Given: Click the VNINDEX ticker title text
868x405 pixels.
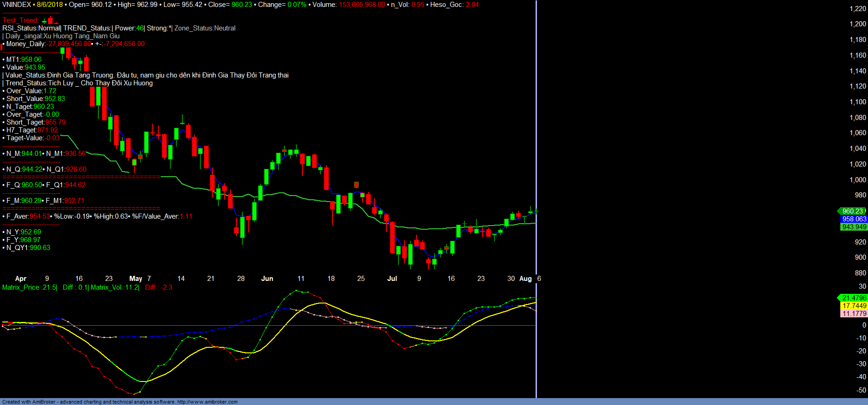Looking at the screenshot, I should point(17,5).
